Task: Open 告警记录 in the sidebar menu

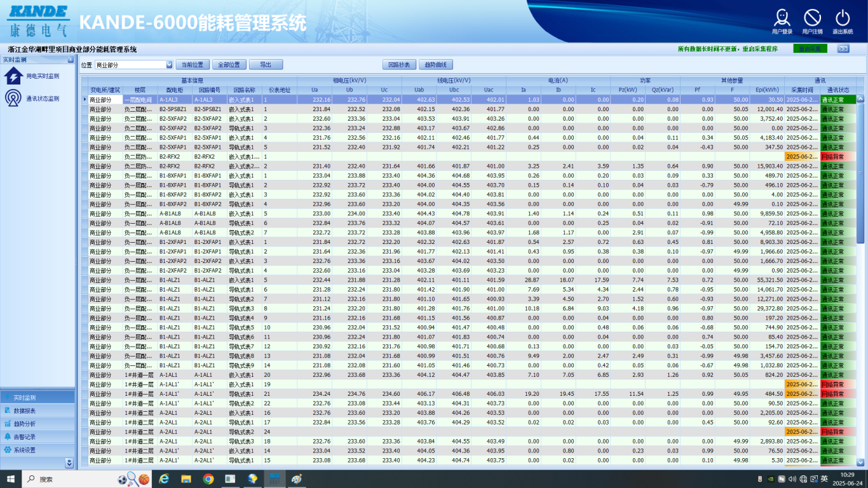Action: pos(38,437)
